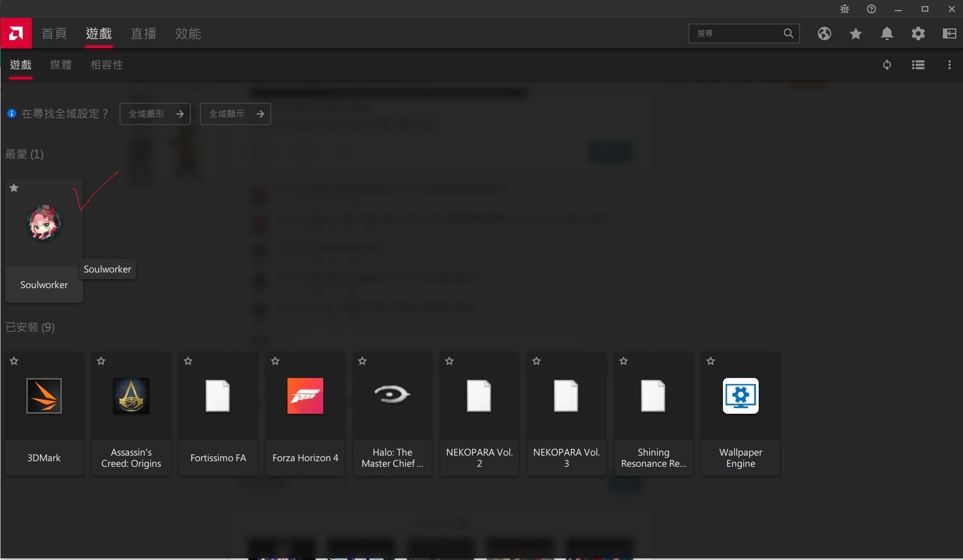Switch to the 效能 tab
Image resolution: width=963 pixels, height=560 pixels.
click(188, 33)
